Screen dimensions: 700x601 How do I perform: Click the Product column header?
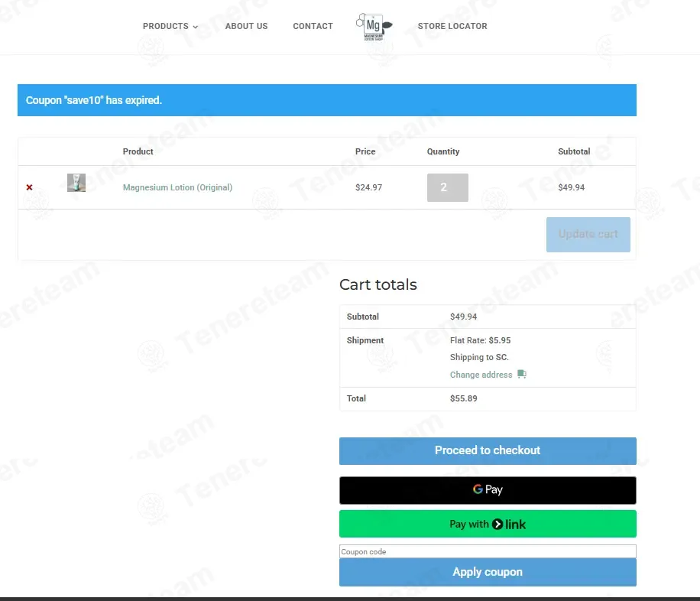138,151
